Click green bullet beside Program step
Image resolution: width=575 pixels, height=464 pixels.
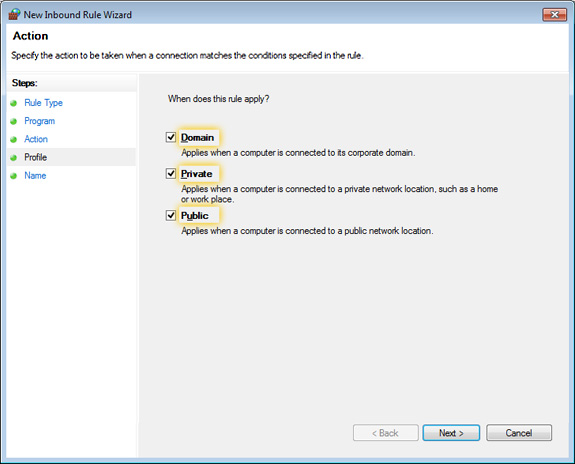pos(14,121)
